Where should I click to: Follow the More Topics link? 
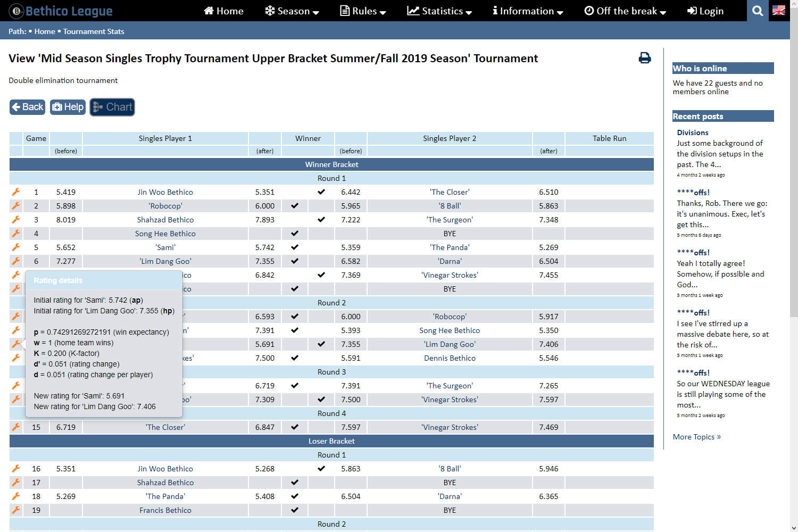(x=696, y=437)
